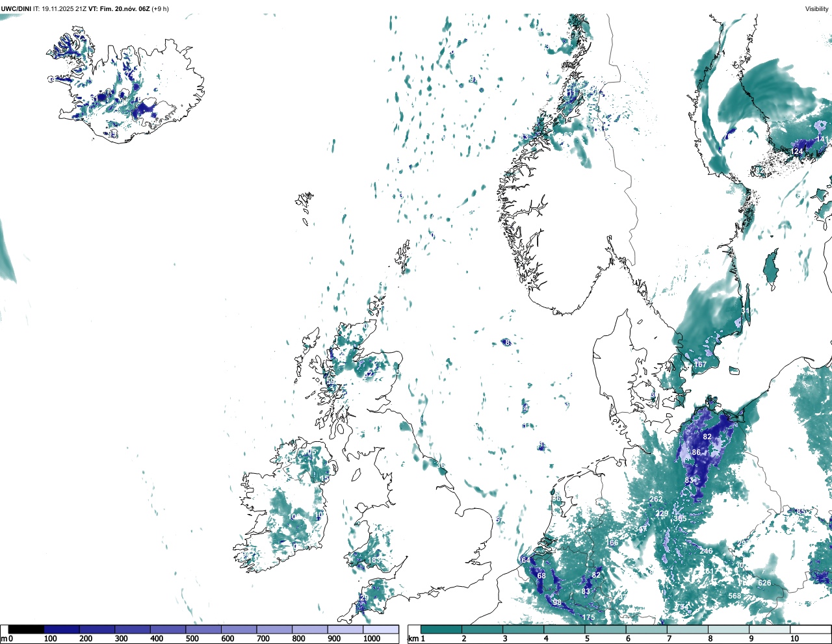Click valid time 'Fim. 20.nóv. 06Z'
This screenshot has height=644, width=832.
[x=125, y=9]
